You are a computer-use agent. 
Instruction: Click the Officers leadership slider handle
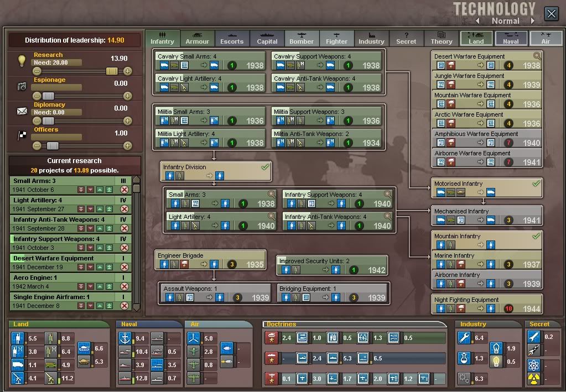pyautogui.click(x=53, y=146)
